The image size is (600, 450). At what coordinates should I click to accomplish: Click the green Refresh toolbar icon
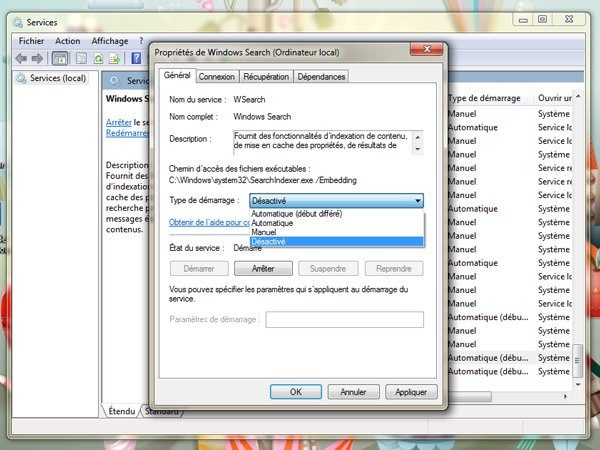click(x=98, y=59)
